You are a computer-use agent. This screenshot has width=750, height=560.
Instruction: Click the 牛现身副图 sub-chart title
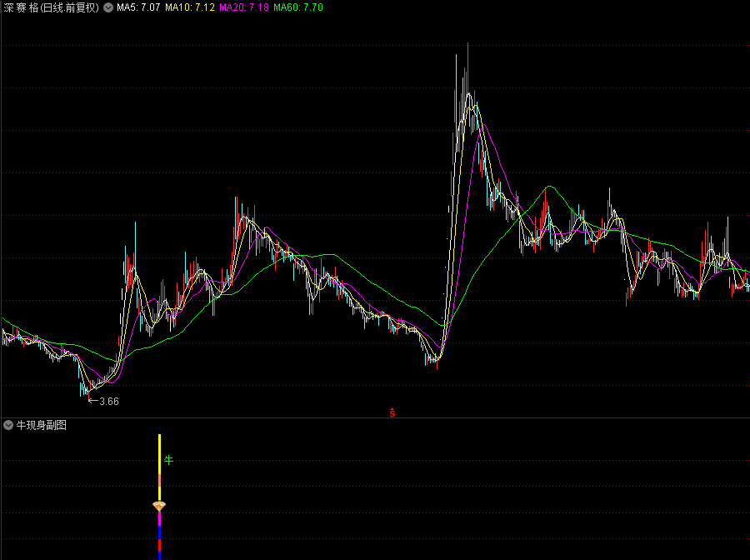pos(41,425)
